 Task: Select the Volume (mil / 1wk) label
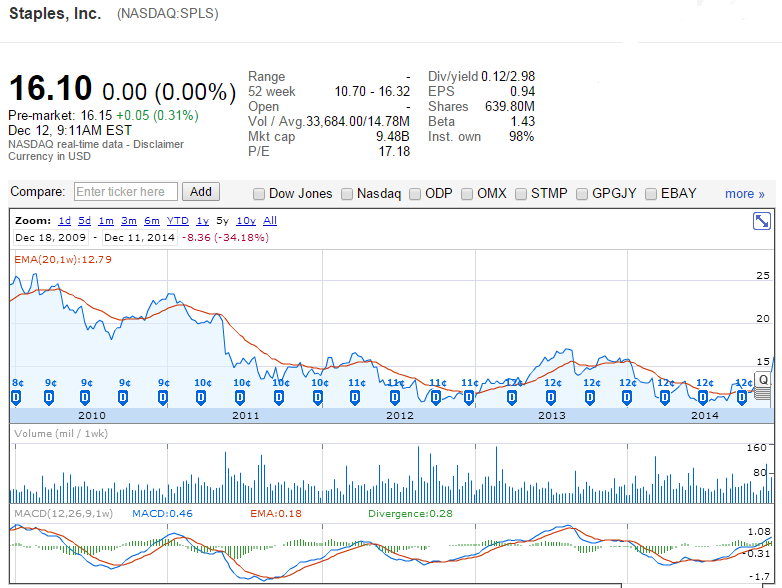pos(61,433)
